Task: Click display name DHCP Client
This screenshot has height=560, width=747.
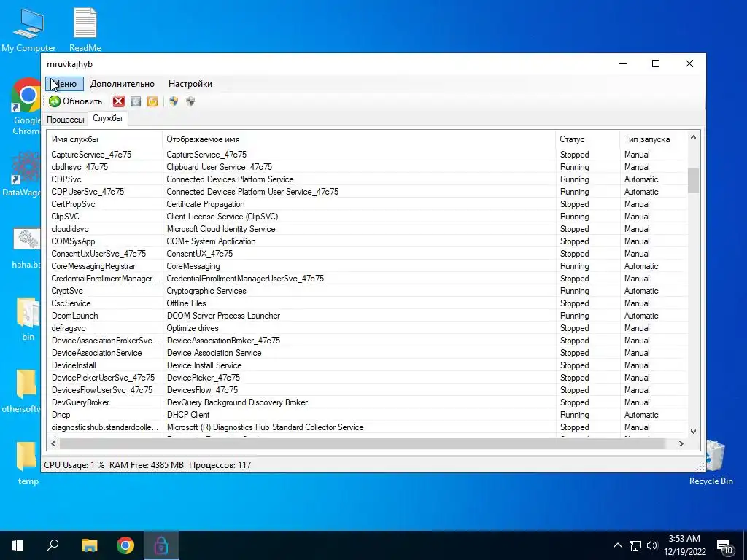Action: coord(188,414)
